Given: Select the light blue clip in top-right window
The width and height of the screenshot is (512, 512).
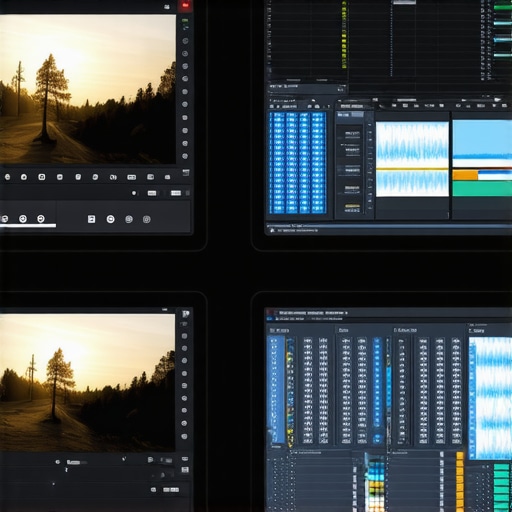Looking at the screenshot, I should [482, 139].
